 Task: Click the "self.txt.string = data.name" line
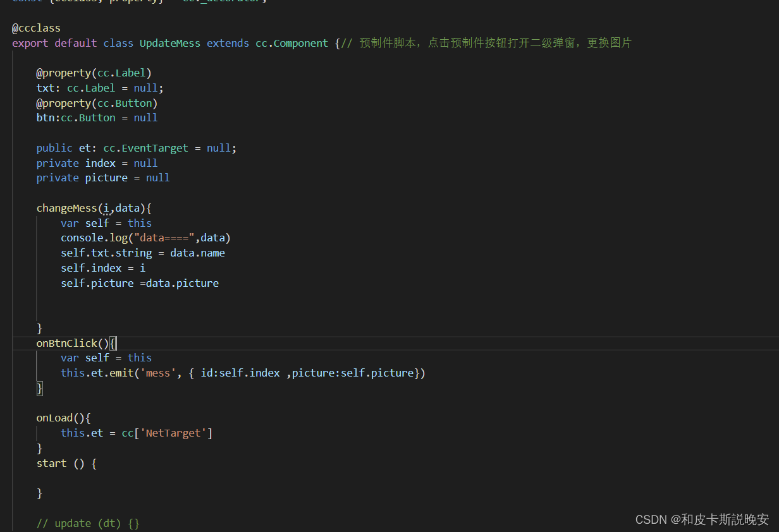(x=143, y=253)
